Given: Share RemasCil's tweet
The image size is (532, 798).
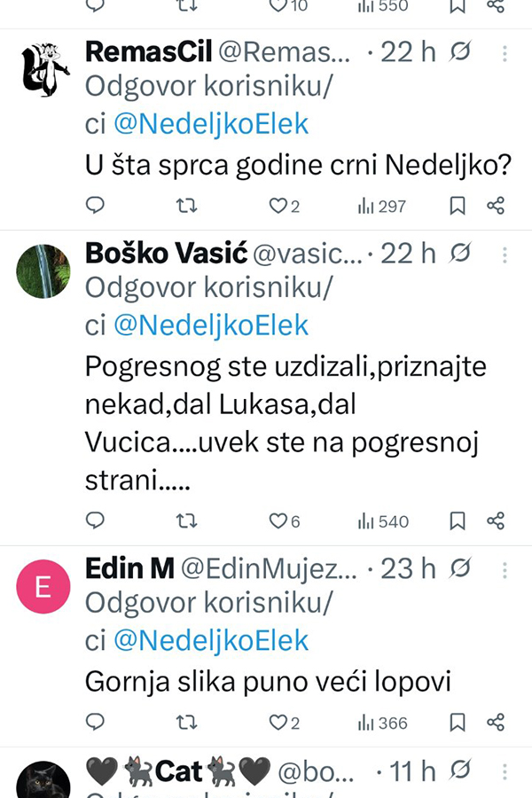Looking at the screenshot, I should [x=496, y=206].
